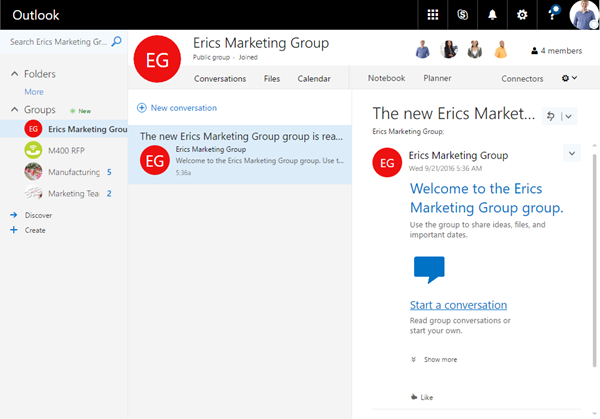Expand the message actions chevron
This screenshot has height=419, width=600.
(572, 153)
